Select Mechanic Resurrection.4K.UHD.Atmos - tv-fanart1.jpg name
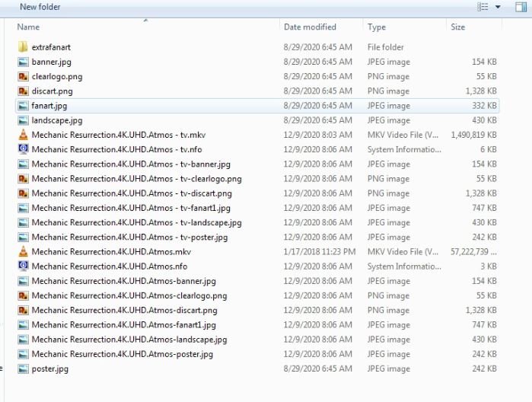 coord(131,208)
